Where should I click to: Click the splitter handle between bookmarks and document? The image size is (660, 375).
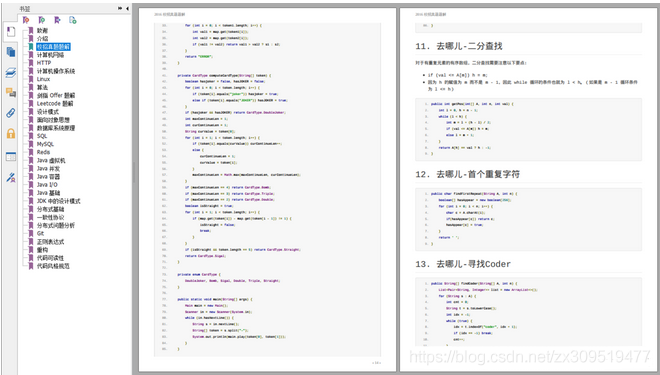133,173
